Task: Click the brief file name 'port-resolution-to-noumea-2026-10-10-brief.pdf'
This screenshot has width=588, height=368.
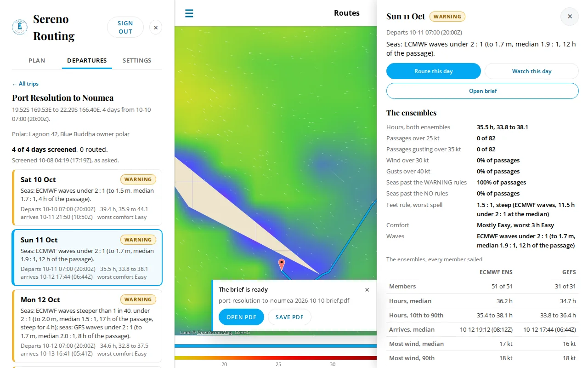Action: [x=284, y=300]
